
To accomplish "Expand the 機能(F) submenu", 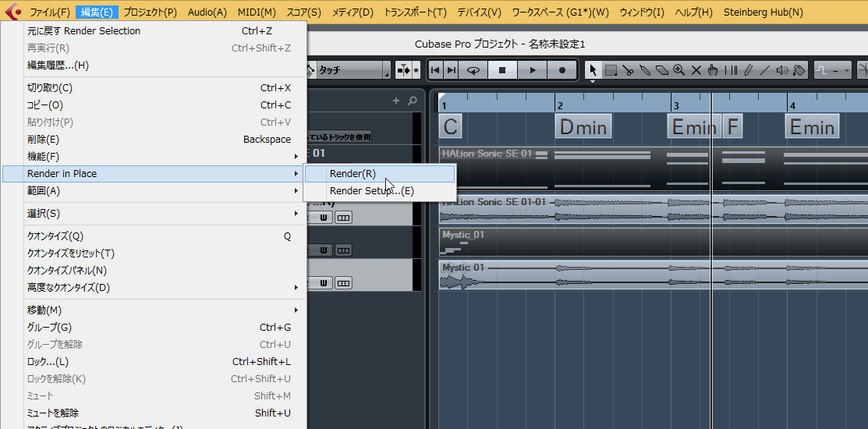I will click(154, 157).
